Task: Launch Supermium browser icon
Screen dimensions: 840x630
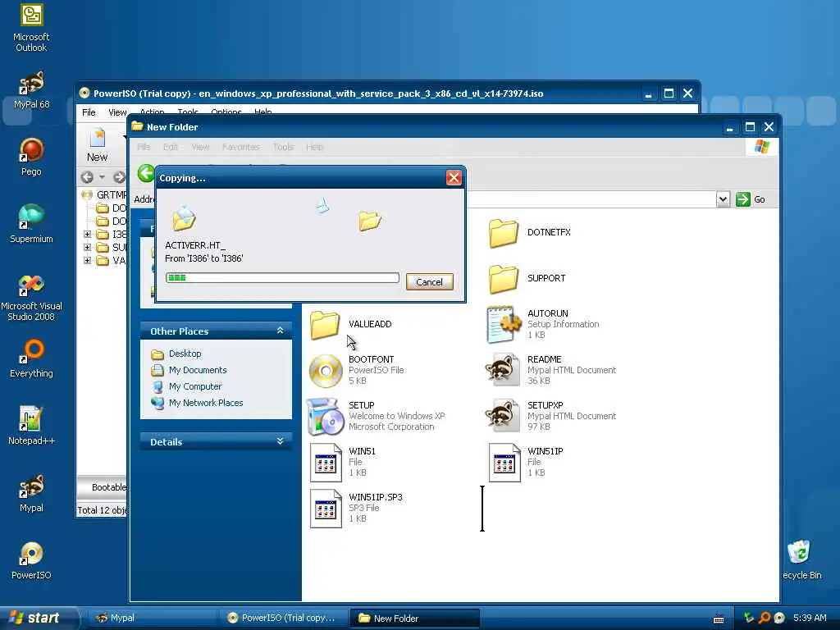Action: click(31, 224)
